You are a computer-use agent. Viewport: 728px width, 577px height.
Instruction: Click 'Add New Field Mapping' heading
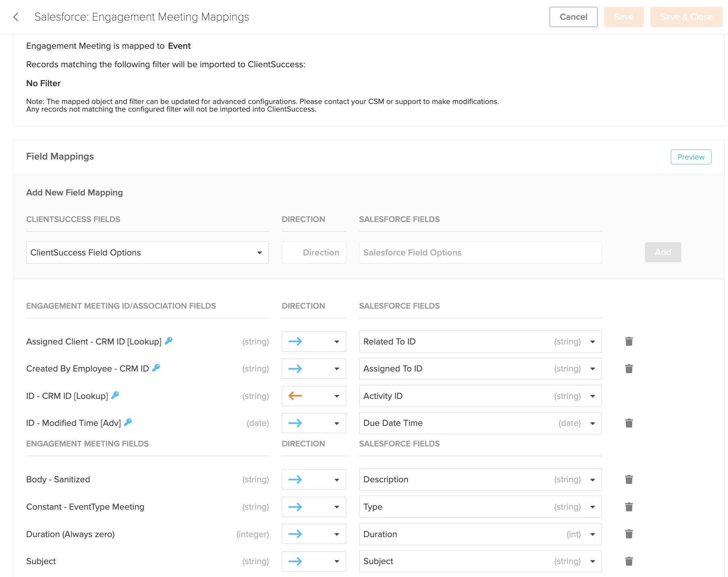coord(74,193)
